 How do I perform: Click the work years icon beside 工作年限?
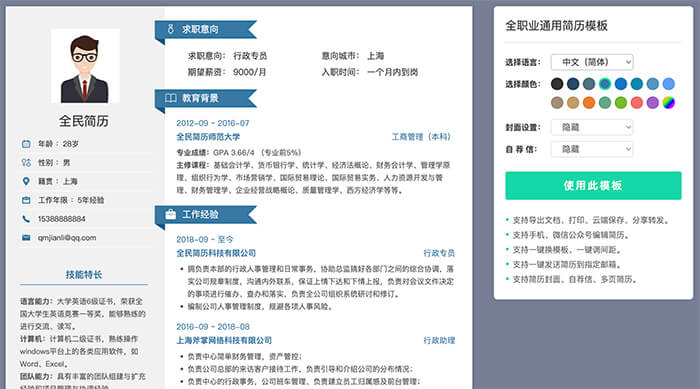click(x=26, y=200)
